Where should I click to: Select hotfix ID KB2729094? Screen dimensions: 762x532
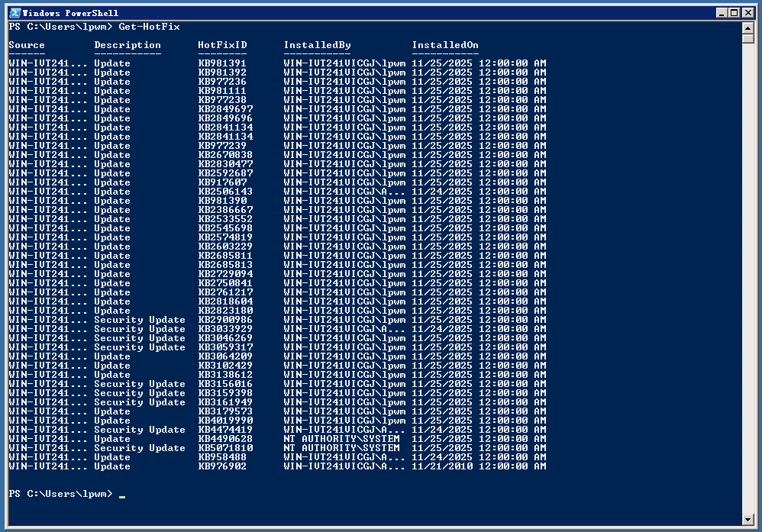(225, 274)
